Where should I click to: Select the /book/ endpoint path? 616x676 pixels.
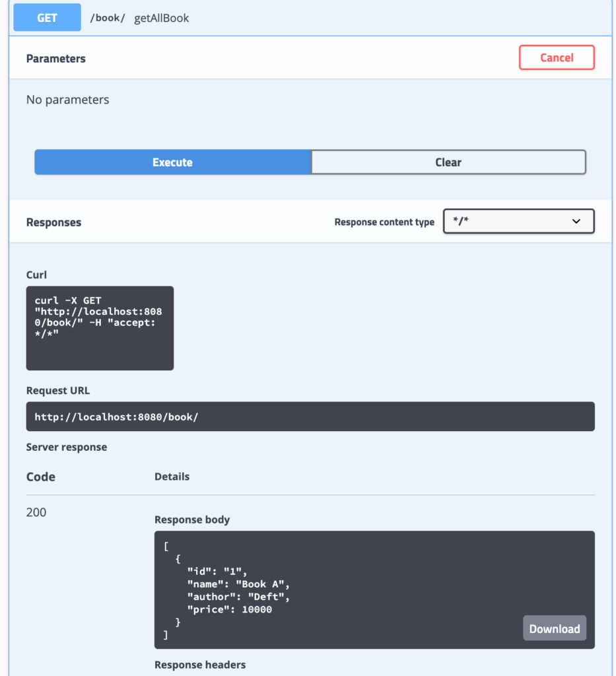click(107, 18)
